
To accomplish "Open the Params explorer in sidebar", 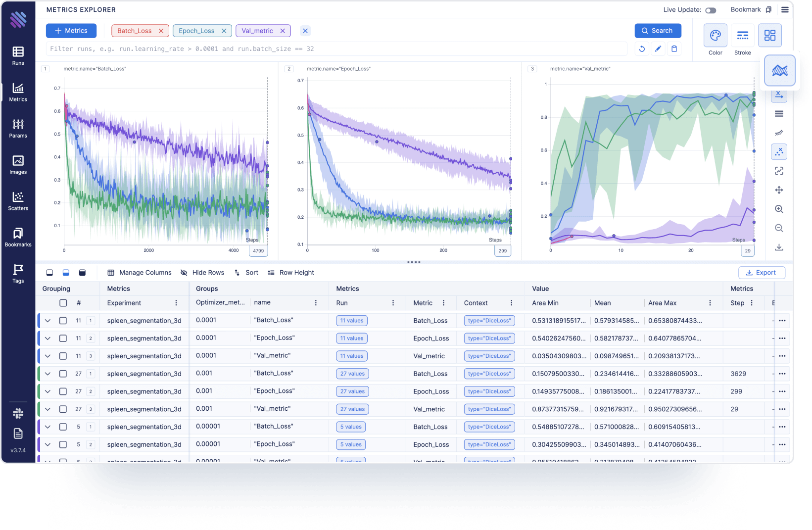I will pos(18,128).
